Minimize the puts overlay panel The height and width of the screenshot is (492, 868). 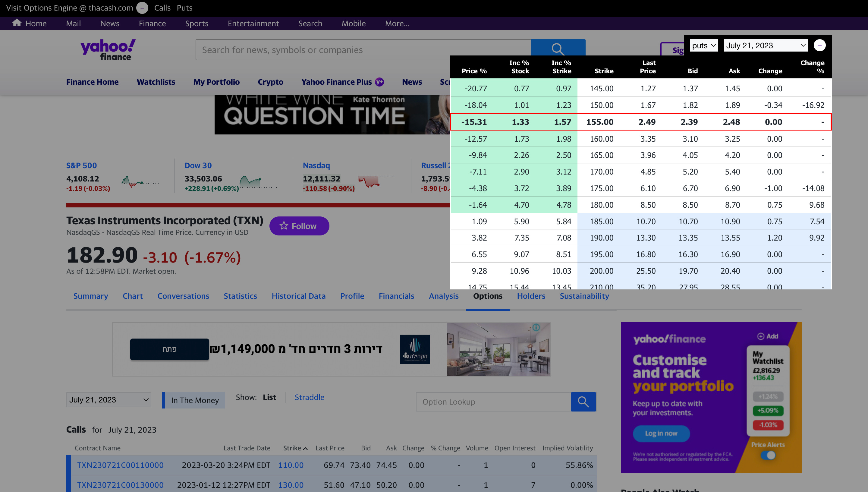coord(819,45)
